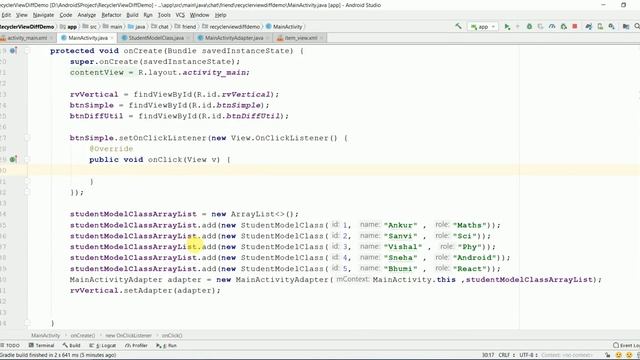Screen dimensions: 640x360
Task: Click the Make Project hammer icon
Action: tap(458, 26)
